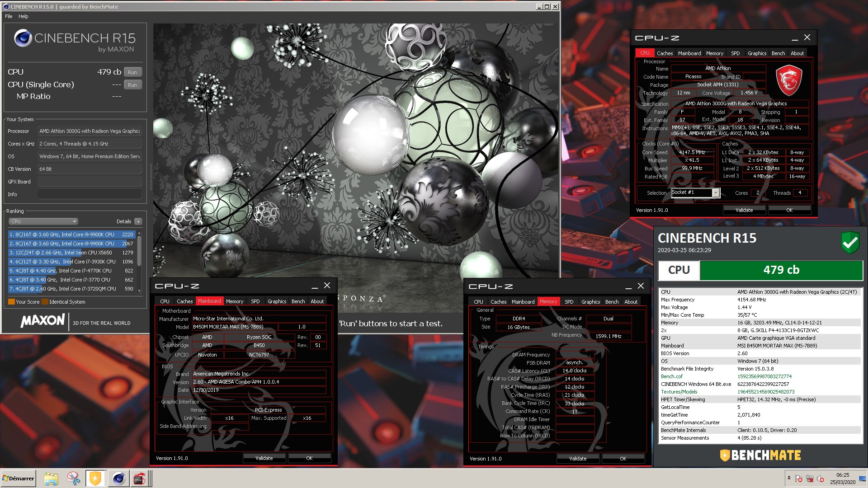
Task: Click Validate in Mainboard CPU-Z window
Action: click(264, 458)
